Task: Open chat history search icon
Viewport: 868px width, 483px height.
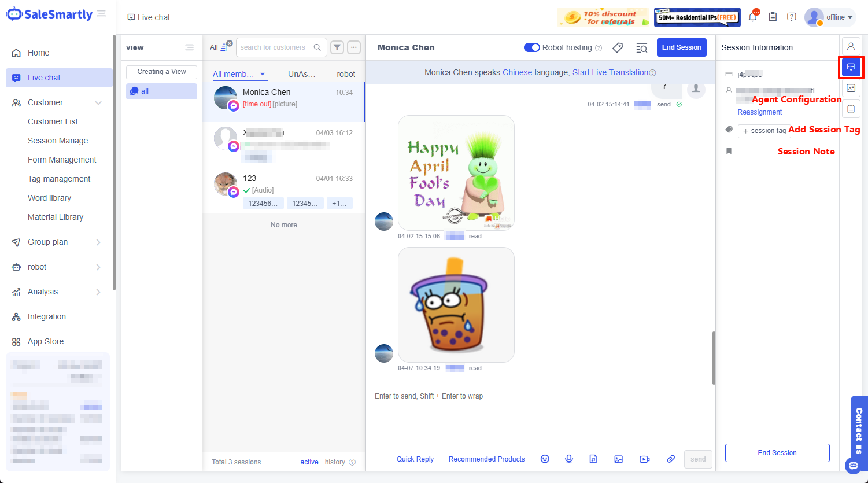Action: (x=641, y=48)
